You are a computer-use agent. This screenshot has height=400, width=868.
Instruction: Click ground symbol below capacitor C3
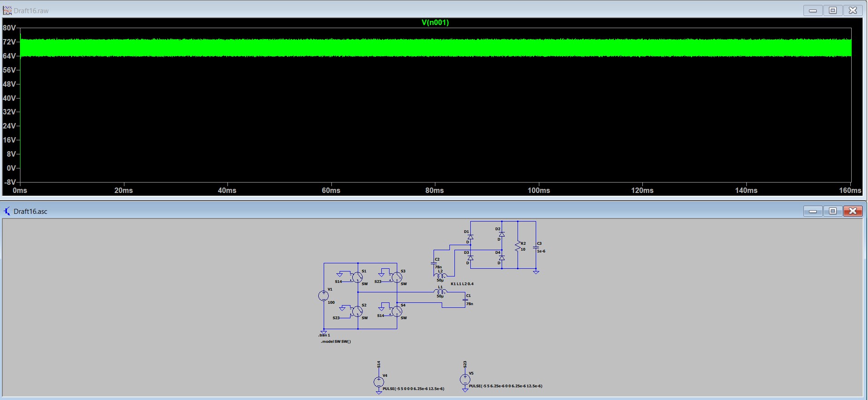click(x=536, y=272)
